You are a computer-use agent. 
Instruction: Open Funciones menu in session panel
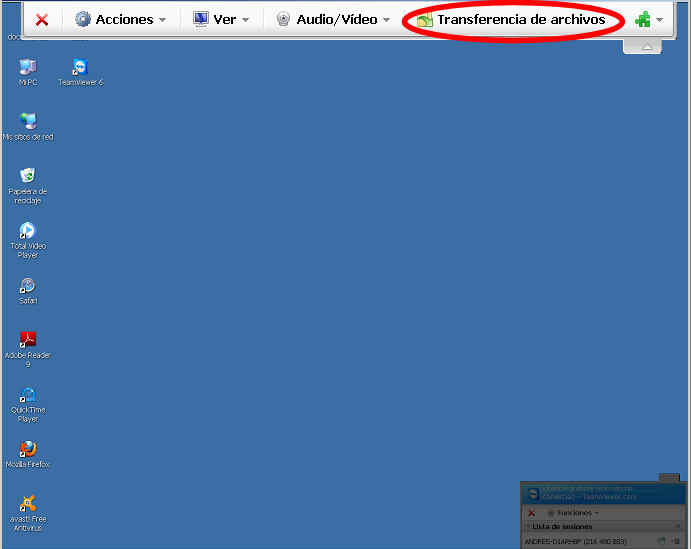pos(574,512)
